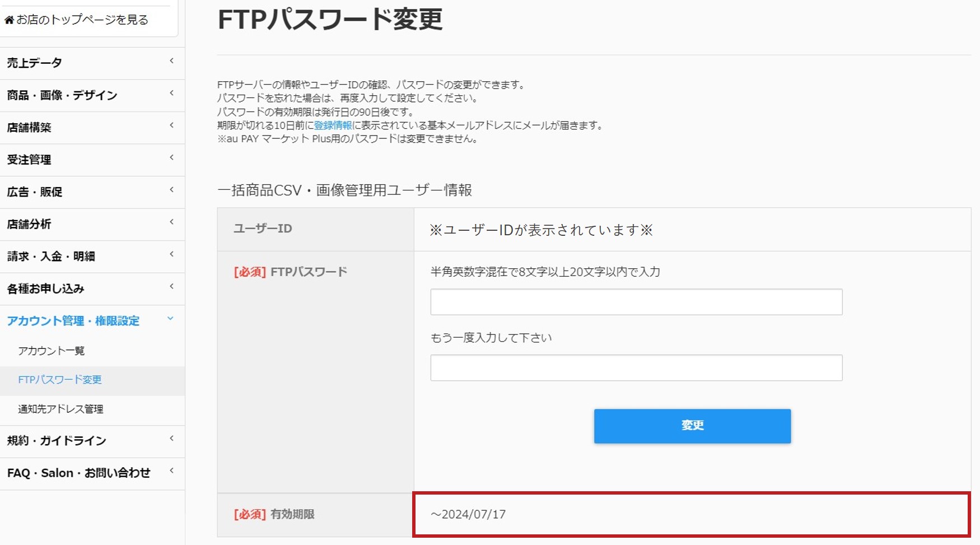
Task: Expand the 店舗構築 section arrow
Action: coord(171,125)
